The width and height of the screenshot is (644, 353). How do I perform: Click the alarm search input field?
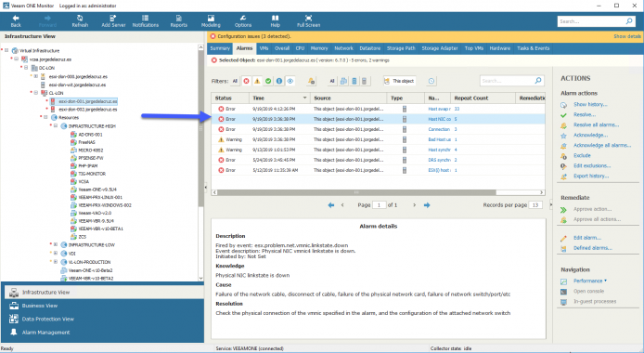pos(508,81)
